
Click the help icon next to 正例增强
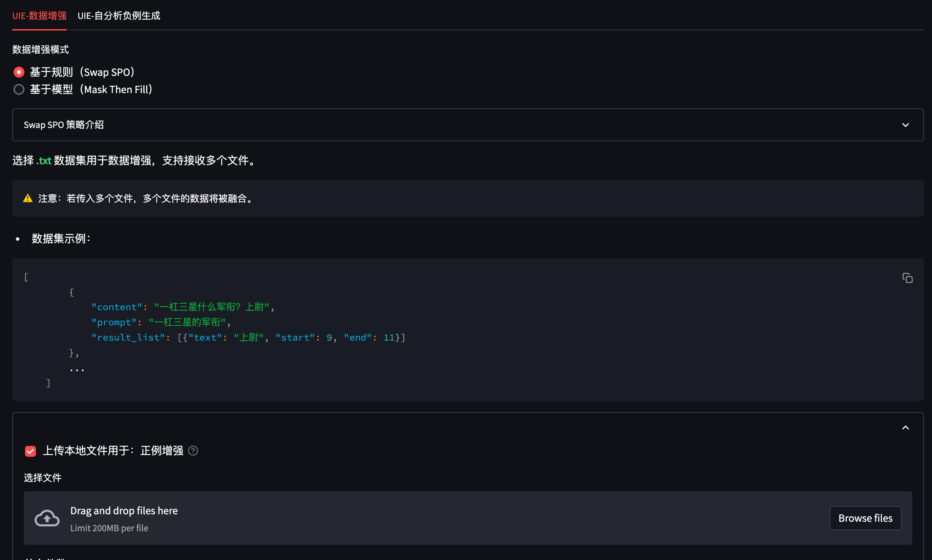pyautogui.click(x=193, y=451)
